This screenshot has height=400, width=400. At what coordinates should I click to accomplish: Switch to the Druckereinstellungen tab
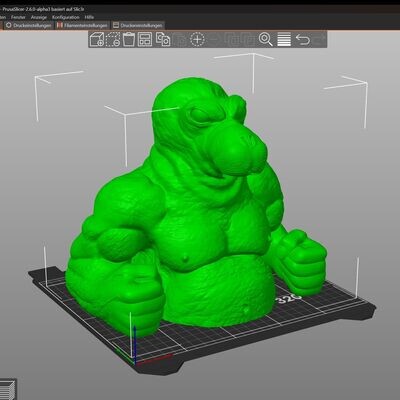pos(138,25)
